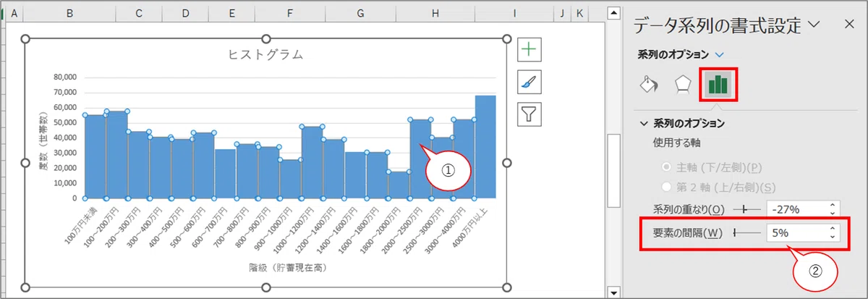The image size is (868, 299).
Task: Select column H header
Action: 435,13
